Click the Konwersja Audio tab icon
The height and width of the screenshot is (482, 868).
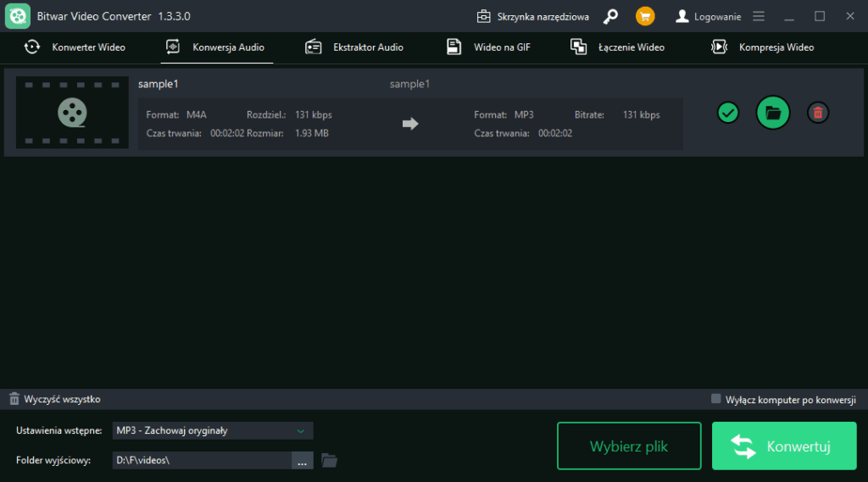click(173, 47)
